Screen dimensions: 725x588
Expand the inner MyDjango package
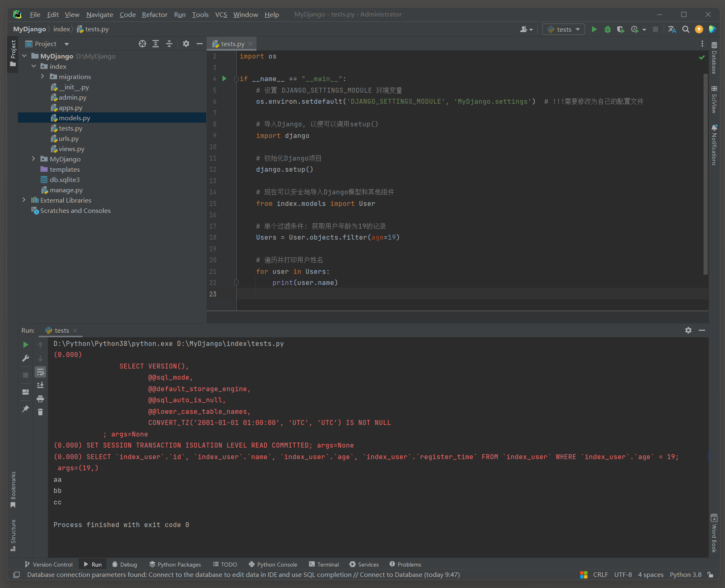pyautogui.click(x=34, y=159)
